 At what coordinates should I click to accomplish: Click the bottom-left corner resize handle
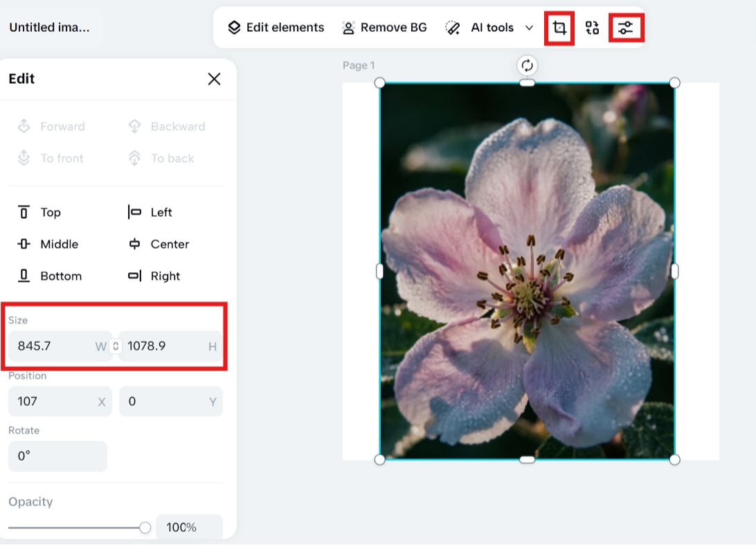tap(380, 460)
